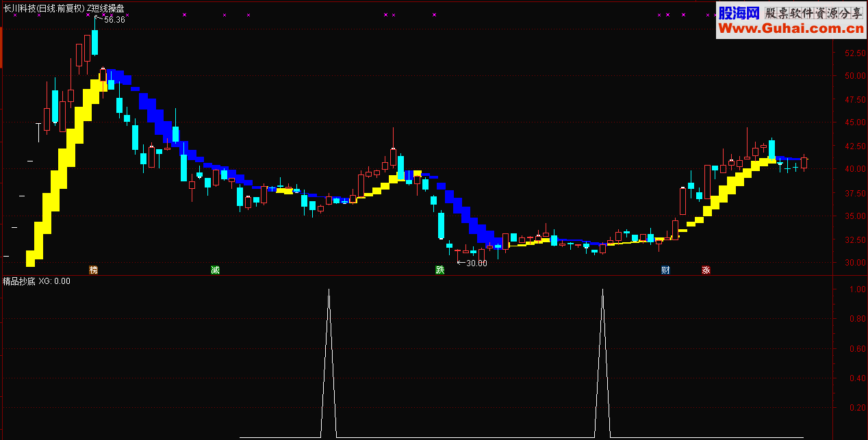Click the Z短线操盘 indicator name

coord(105,8)
